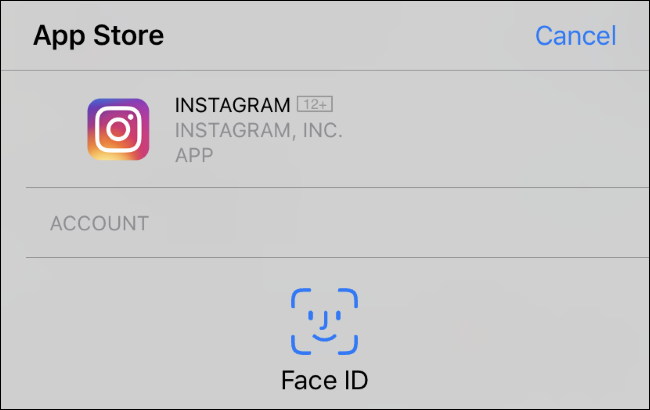Viewport: 650px width, 410px height.
Task: Click the APP type label
Action: coord(194,155)
